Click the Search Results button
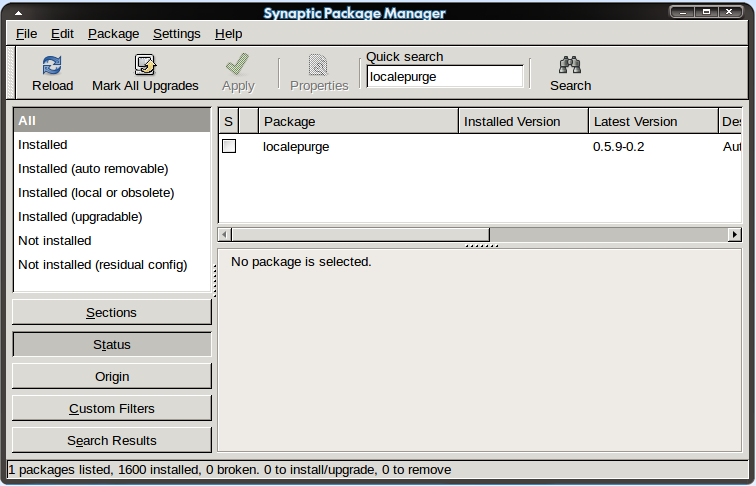Image resolution: width=756 pixels, height=486 pixels. coord(112,440)
